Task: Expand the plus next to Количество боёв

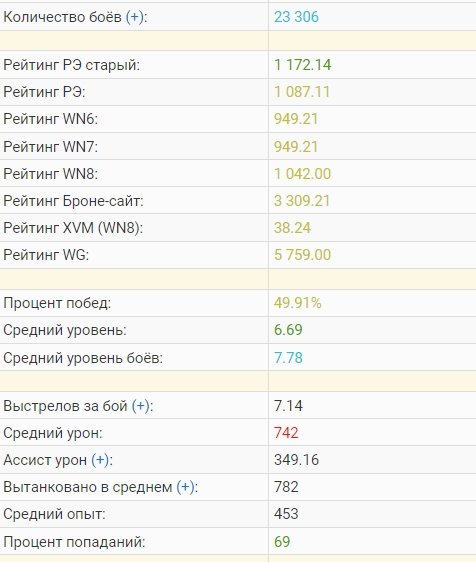Action: (x=135, y=17)
